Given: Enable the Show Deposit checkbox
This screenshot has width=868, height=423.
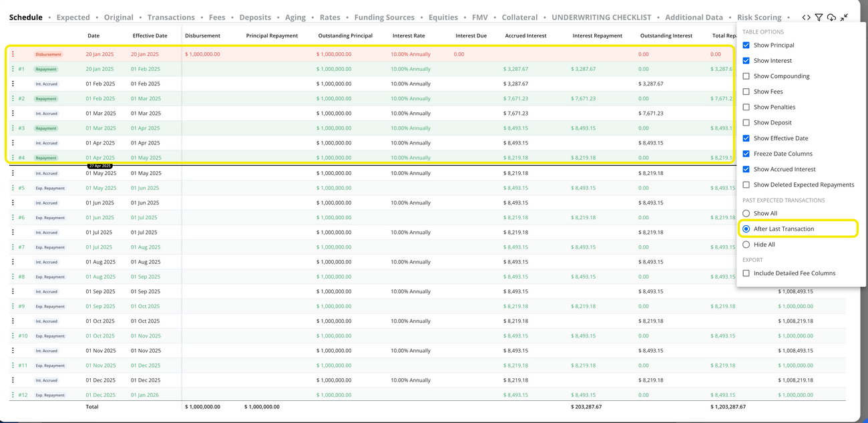Looking at the screenshot, I should (746, 122).
